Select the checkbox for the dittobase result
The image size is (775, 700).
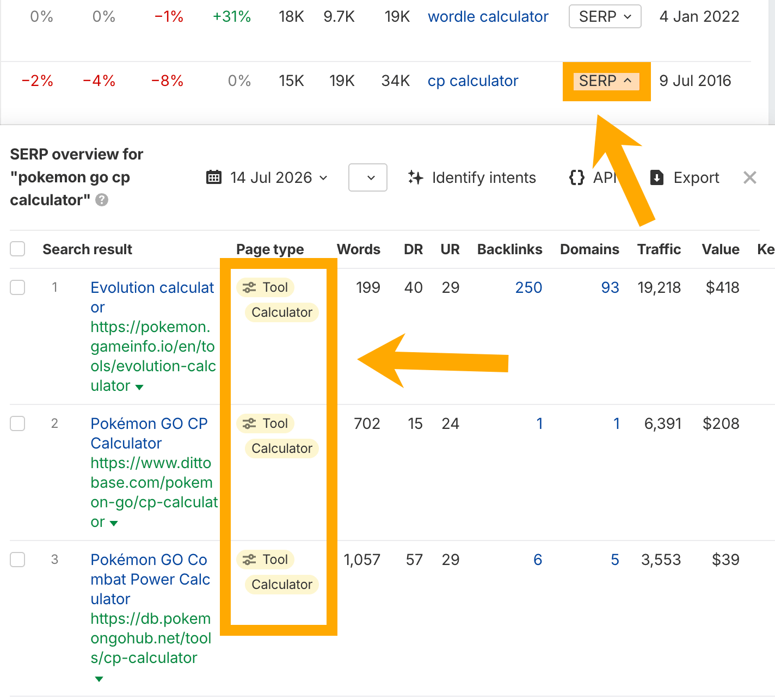click(17, 423)
